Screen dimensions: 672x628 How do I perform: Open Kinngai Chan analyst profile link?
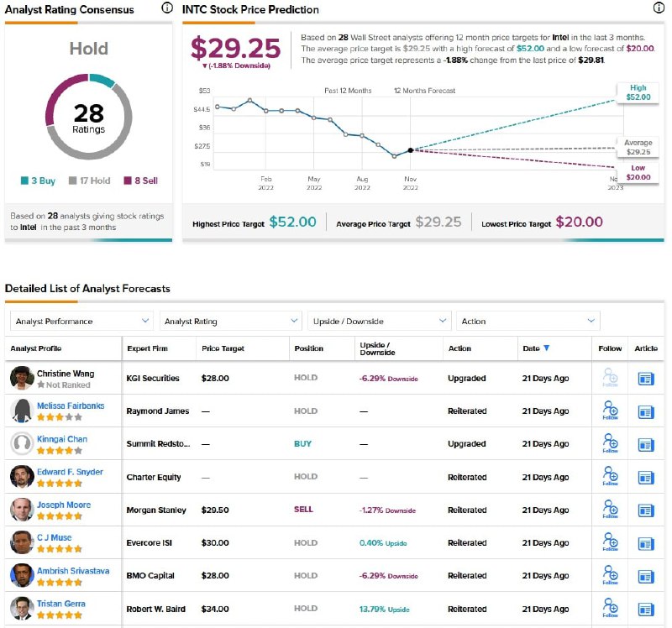(x=62, y=439)
